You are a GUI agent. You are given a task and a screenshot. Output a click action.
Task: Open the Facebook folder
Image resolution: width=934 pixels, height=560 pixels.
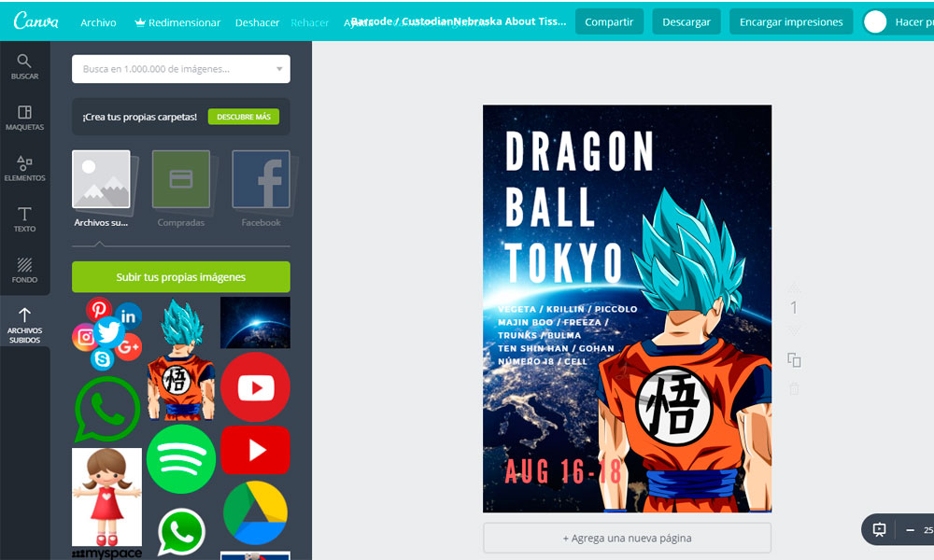pyautogui.click(x=261, y=188)
